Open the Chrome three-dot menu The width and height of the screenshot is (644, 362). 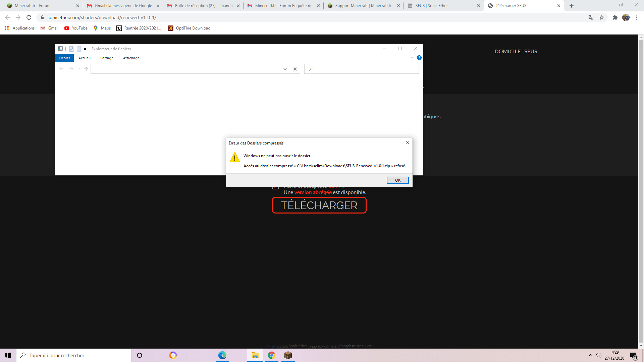(x=637, y=17)
